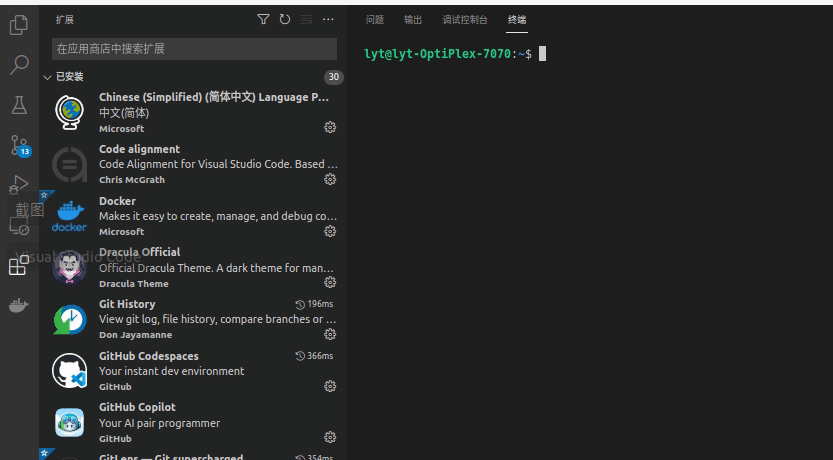
Task: Click the GitHub Copilot extension logo
Action: [70, 422]
